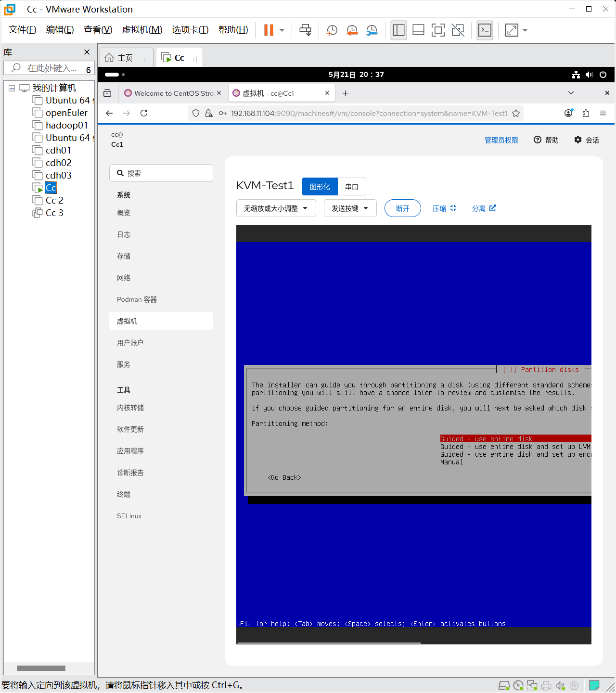Open the 查看(V) menu
The height and width of the screenshot is (693, 616).
pos(98,30)
